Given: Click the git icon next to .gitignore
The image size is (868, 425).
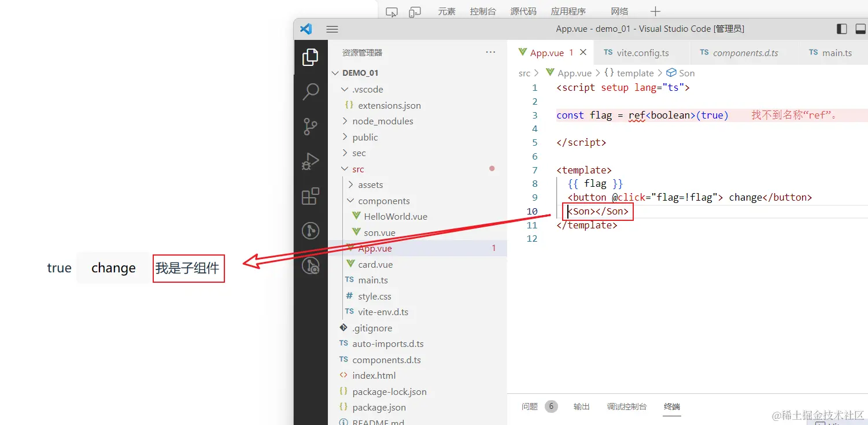Looking at the screenshot, I should tap(344, 328).
